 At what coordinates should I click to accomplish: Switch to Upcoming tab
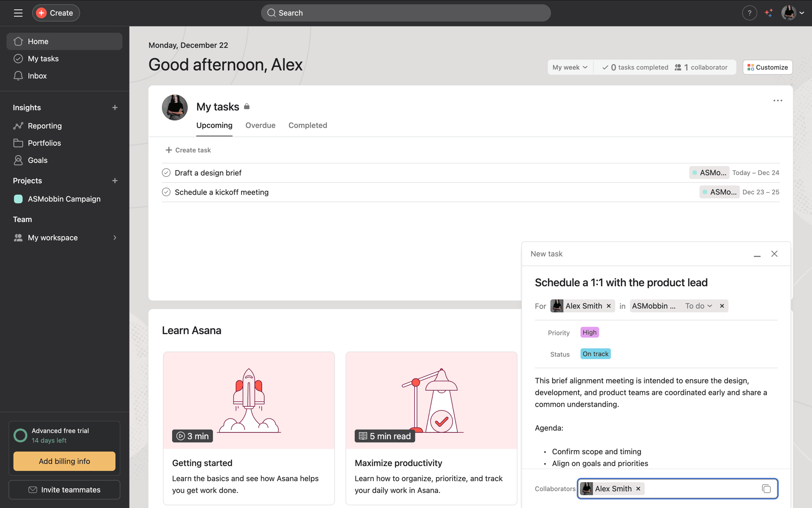click(x=214, y=125)
